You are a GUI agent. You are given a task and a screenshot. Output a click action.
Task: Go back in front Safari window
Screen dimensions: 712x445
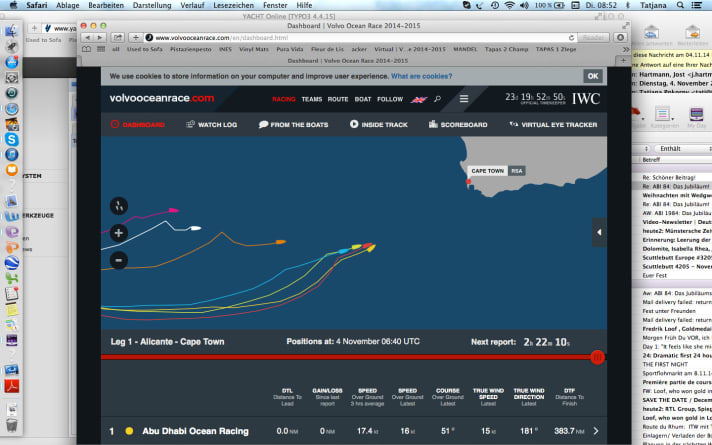pos(88,38)
